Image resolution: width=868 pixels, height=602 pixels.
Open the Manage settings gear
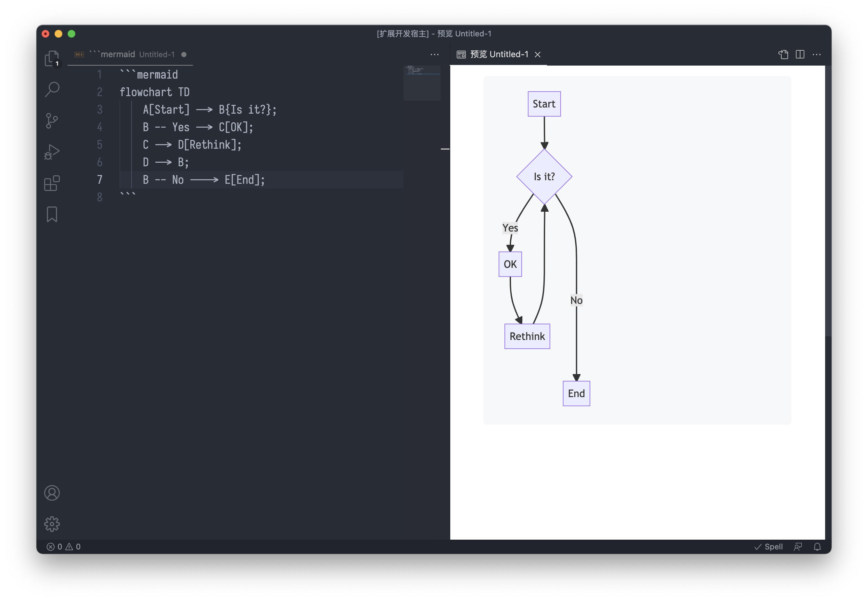[52, 523]
